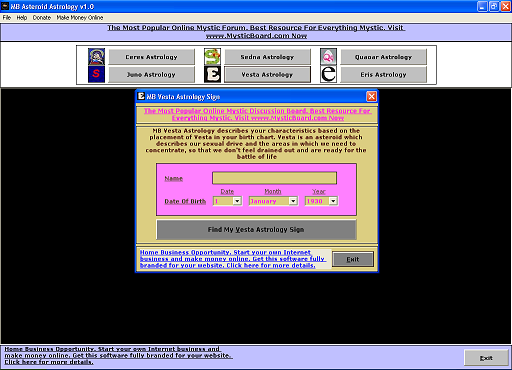Click Find My Vesta Astrology Sign button
The height and width of the screenshot is (370, 512).
click(x=256, y=229)
